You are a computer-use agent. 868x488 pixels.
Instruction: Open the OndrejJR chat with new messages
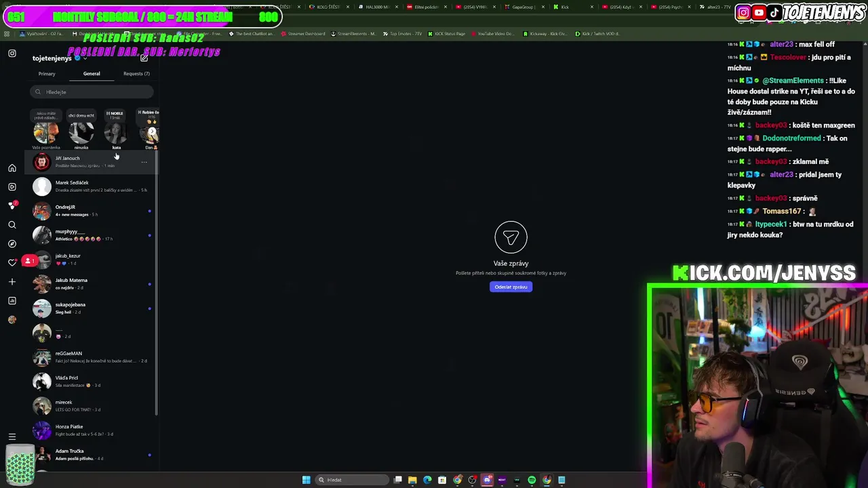pyautogui.click(x=92, y=211)
